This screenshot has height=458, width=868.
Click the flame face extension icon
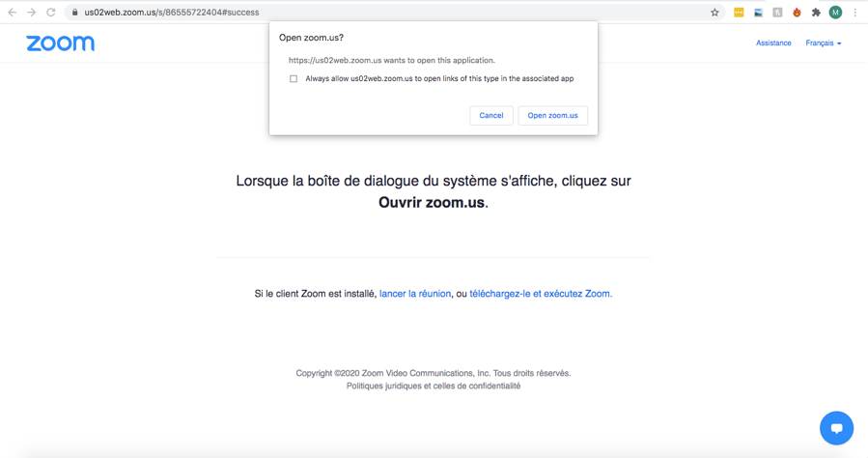(x=797, y=13)
